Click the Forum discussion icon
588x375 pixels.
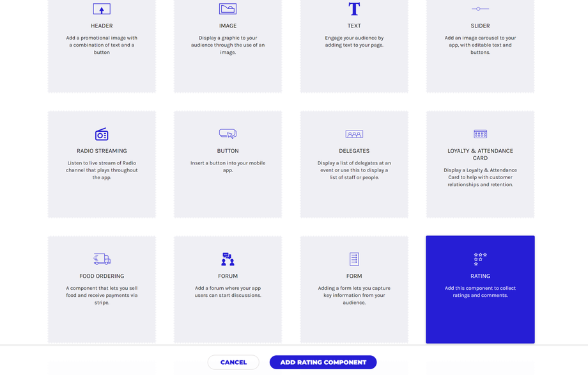tap(228, 259)
